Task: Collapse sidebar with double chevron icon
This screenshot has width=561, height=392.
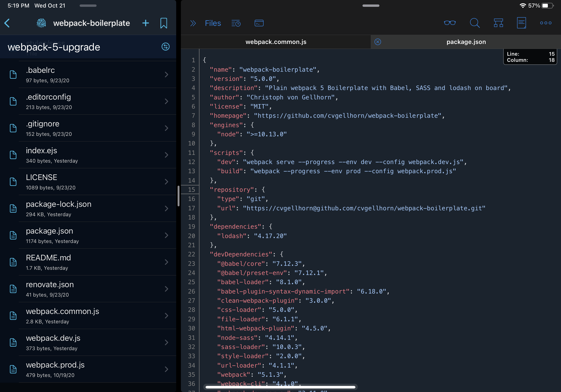Action: 193,23
